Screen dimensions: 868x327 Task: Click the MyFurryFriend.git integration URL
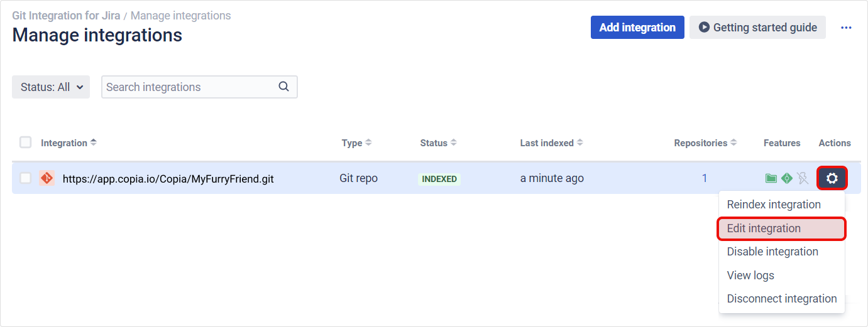(168, 179)
